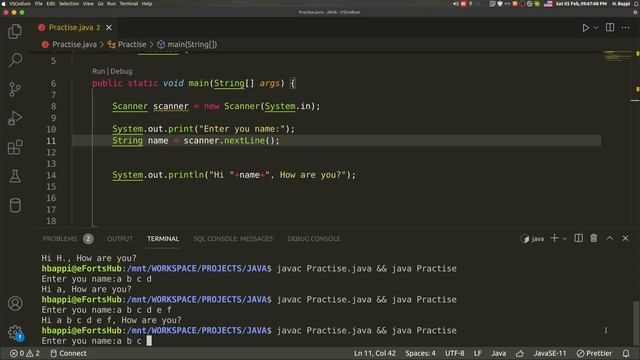Viewport: 640px width, 360px height.
Task: Switch to SQL CONSOLE: MESSAGES tab
Action: (x=233, y=238)
